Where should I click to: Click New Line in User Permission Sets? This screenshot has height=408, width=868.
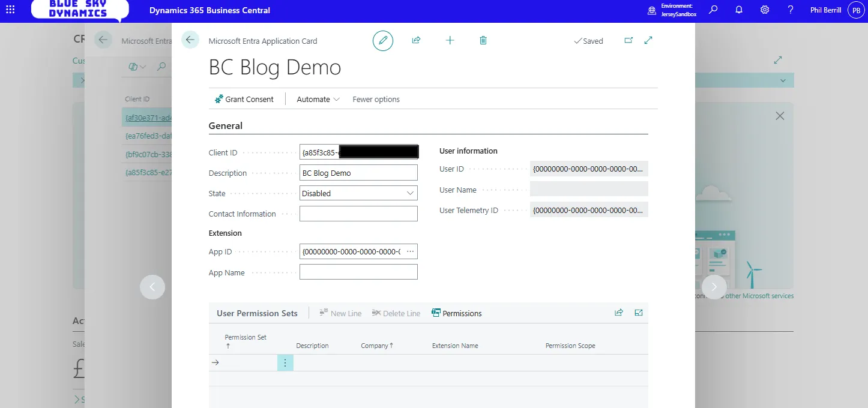click(340, 313)
